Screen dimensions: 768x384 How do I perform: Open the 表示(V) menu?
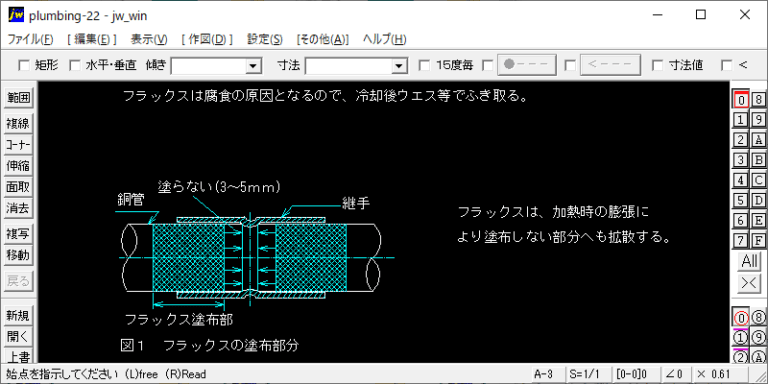pyautogui.click(x=149, y=40)
